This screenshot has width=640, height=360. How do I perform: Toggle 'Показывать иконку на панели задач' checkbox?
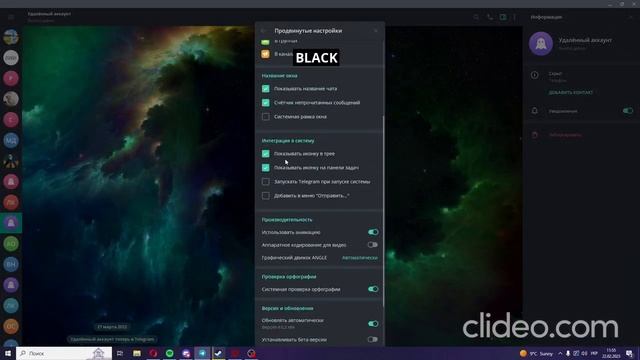266,168
